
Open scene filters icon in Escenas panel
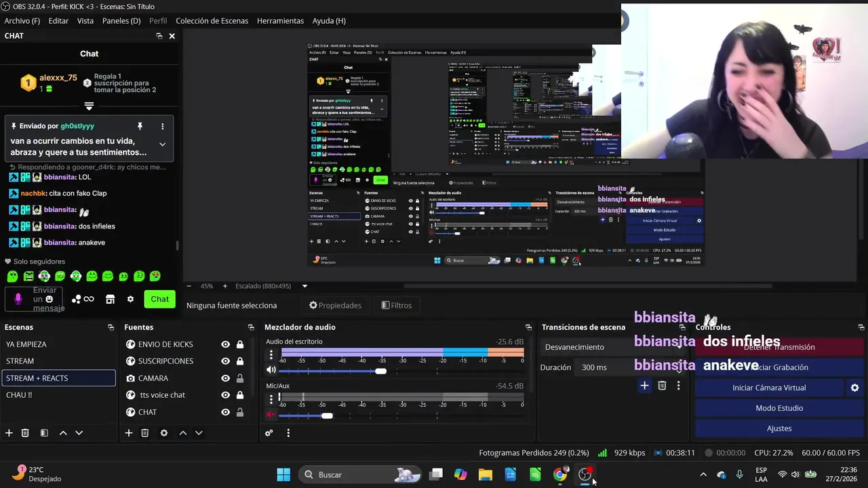[44, 433]
